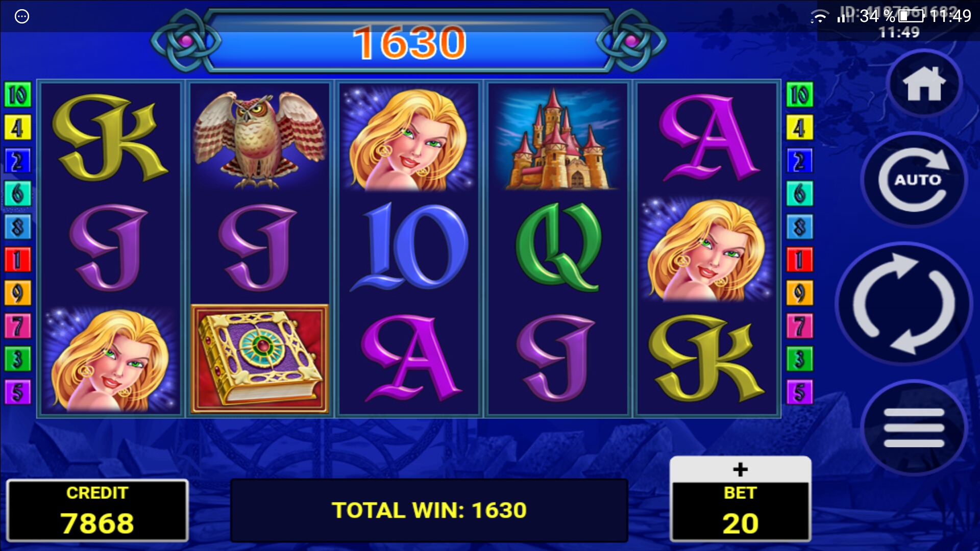Tap the castle symbol on fourth reel

coord(558,139)
